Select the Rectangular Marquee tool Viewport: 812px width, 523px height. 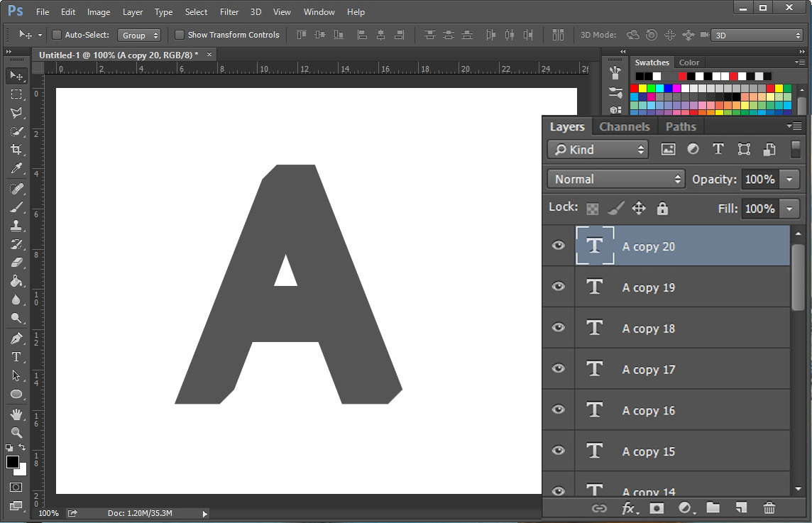16,94
